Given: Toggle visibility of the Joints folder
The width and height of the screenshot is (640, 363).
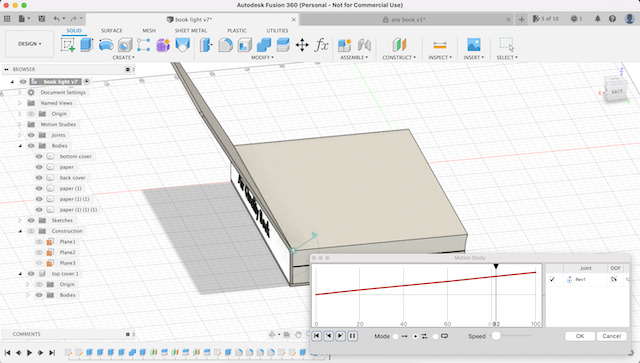Looking at the screenshot, I should (31, 135).
